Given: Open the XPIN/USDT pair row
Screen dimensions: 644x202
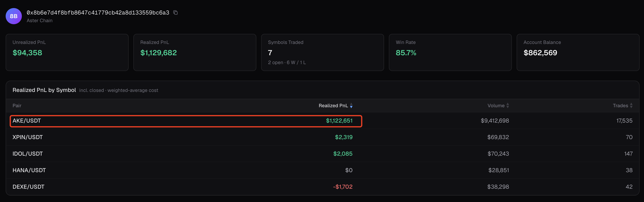Looking at the screenshot, I should (322, 137).
